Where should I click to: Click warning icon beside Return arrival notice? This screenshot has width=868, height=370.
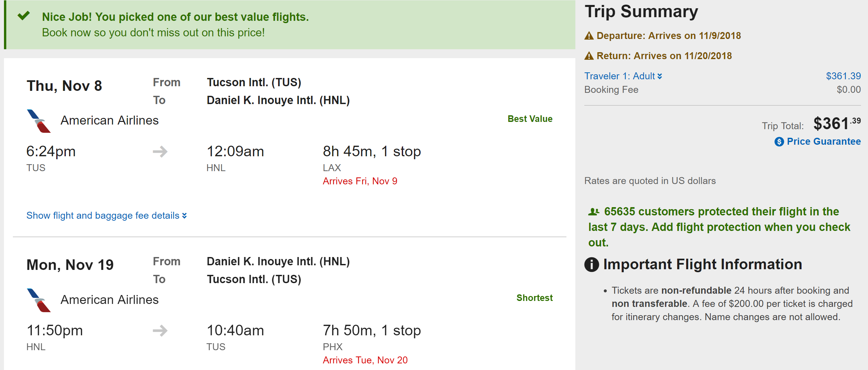(x=589, y=56)
